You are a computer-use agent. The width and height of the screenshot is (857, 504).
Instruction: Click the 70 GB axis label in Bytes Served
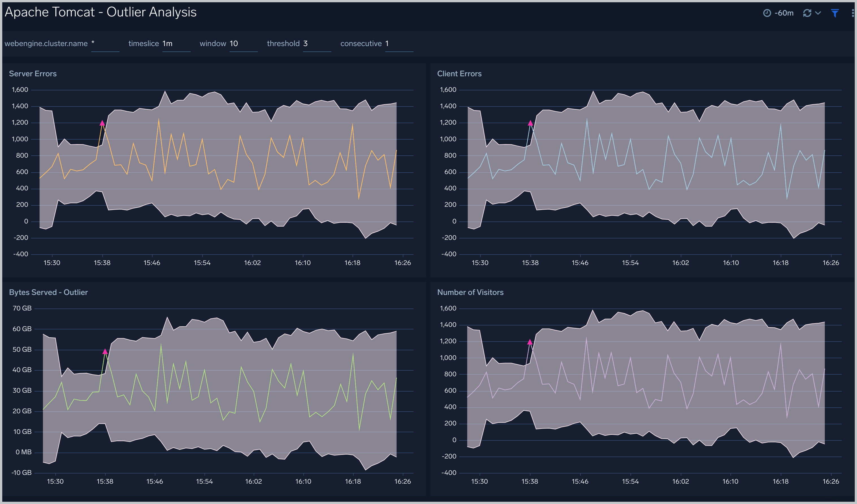(22, 309)
